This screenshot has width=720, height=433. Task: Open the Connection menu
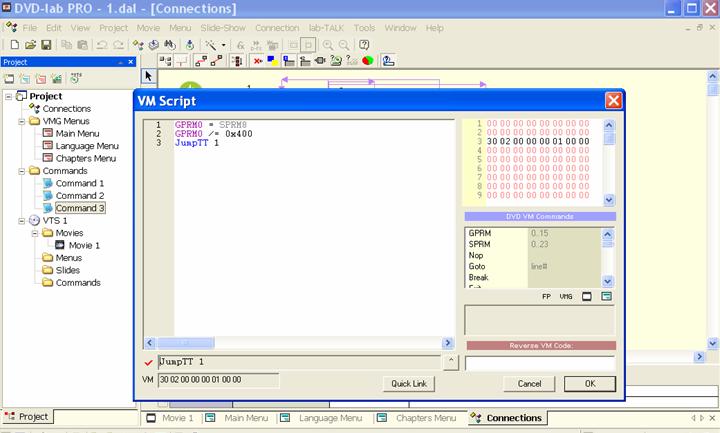click(x=277, y=28)
